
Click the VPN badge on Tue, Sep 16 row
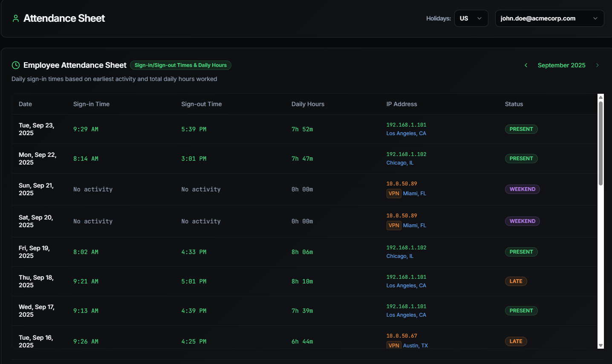(394, 345)
